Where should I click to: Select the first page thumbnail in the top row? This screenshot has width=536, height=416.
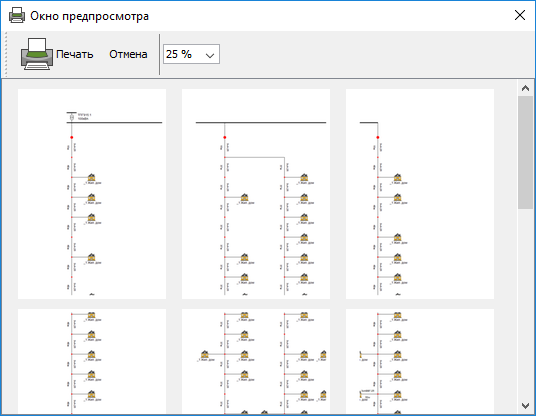pos(92,194)
